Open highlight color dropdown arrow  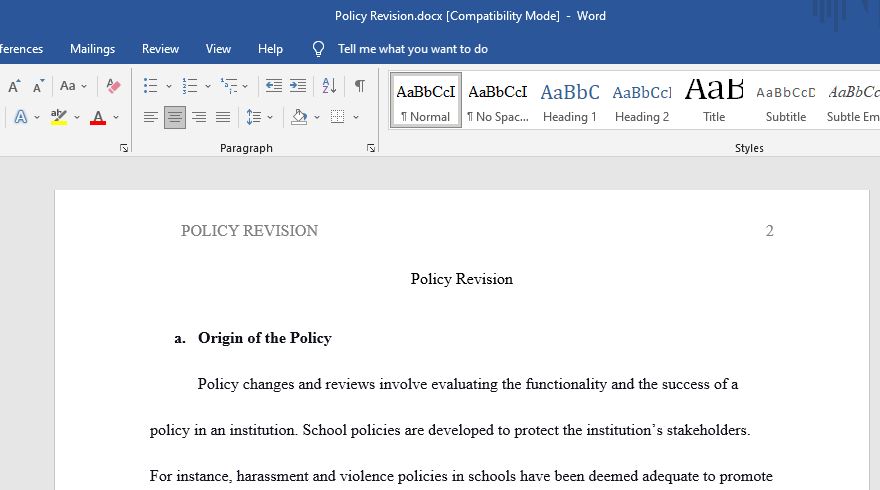(77, 117)
